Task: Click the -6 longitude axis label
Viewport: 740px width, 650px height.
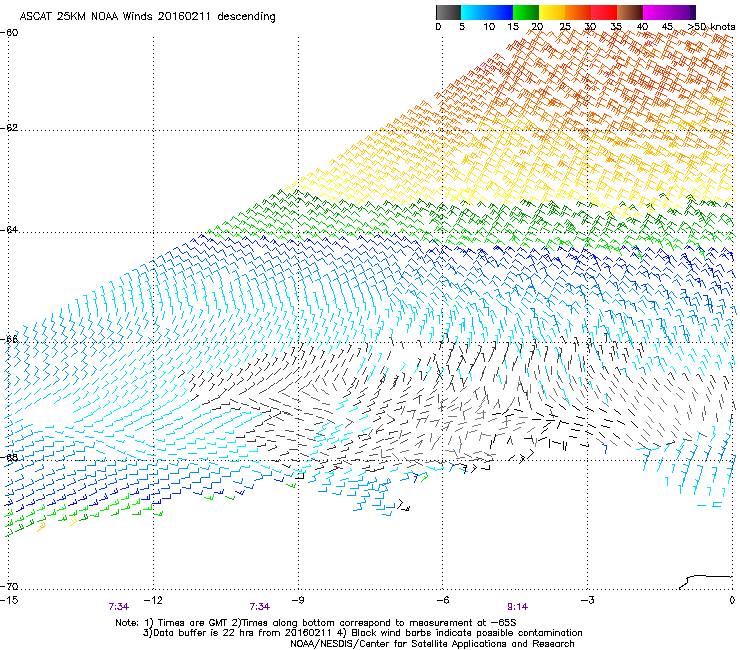Action: click(442, 600)
